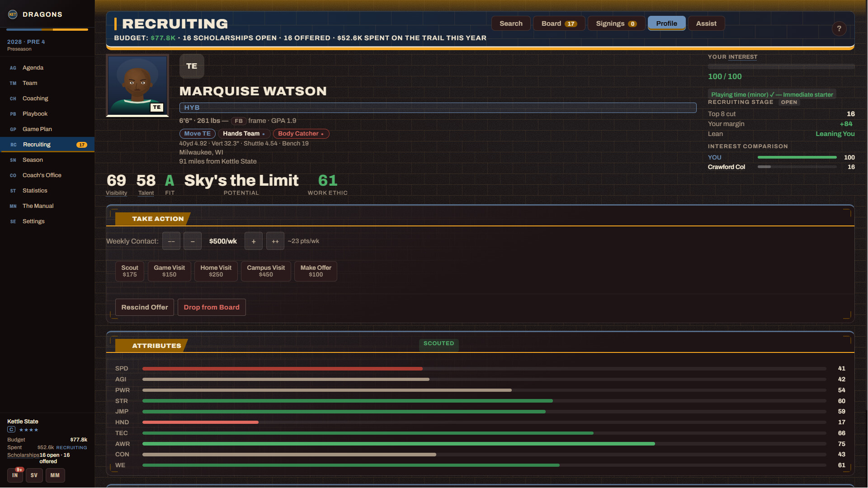Click the SV save button

pos(34,475)
